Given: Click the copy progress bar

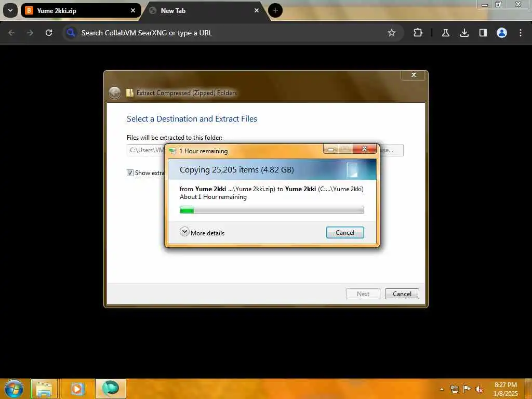Looking at the screenshot, I should (272, 210).
